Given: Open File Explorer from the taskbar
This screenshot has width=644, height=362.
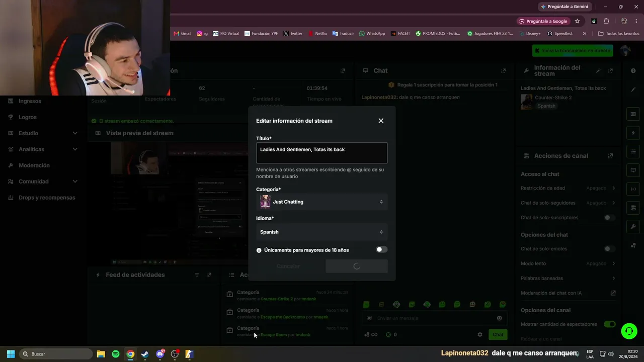Looking at the screenshot, I should click(x=101, y=354).
